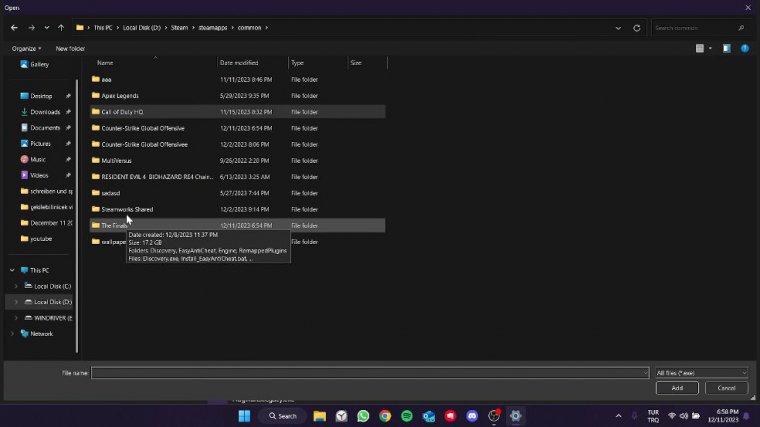Viewport: 760px width, 427px height.
Task: Open Chrome from the taskbar
Action: (x=385, y=415)
